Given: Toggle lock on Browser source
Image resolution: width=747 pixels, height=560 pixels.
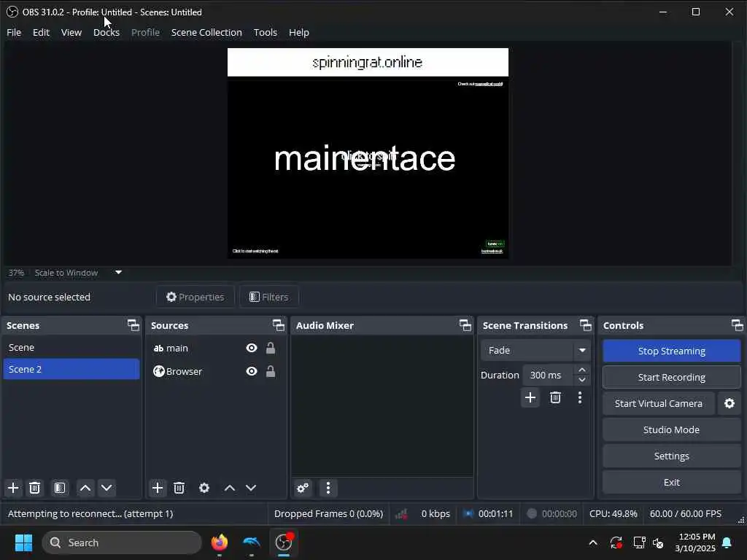Looking at the screenshot, I should [x=271, y=371].
